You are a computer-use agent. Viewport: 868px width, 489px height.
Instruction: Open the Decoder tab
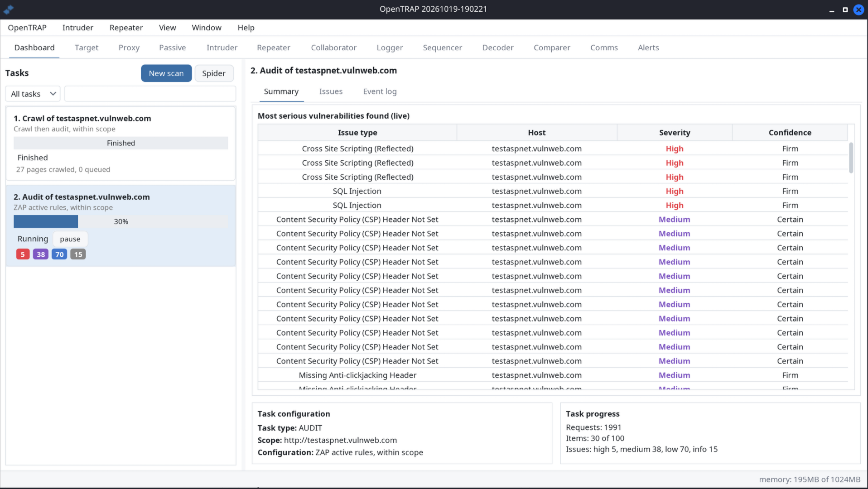[498, 48]
